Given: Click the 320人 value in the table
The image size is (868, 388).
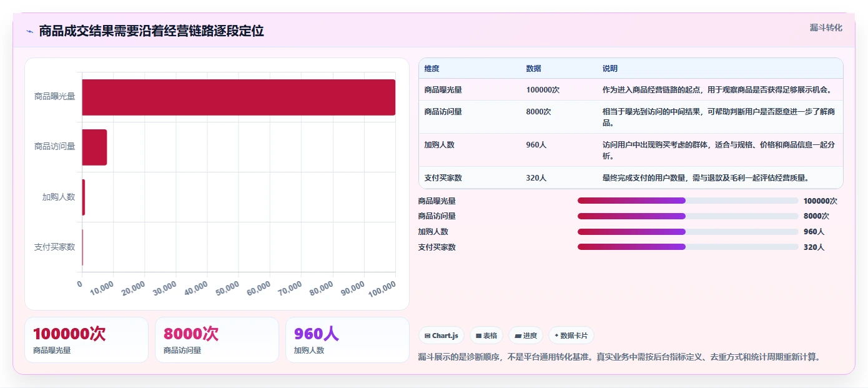Looking at the screenshot, I should (x=536, y=178).
